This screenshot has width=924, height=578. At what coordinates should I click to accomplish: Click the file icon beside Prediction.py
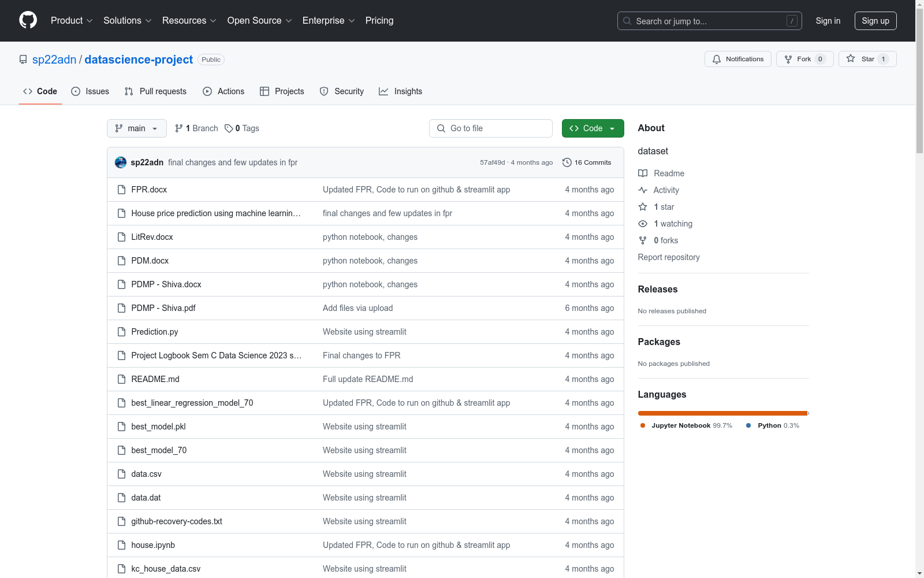coord(121,332)
